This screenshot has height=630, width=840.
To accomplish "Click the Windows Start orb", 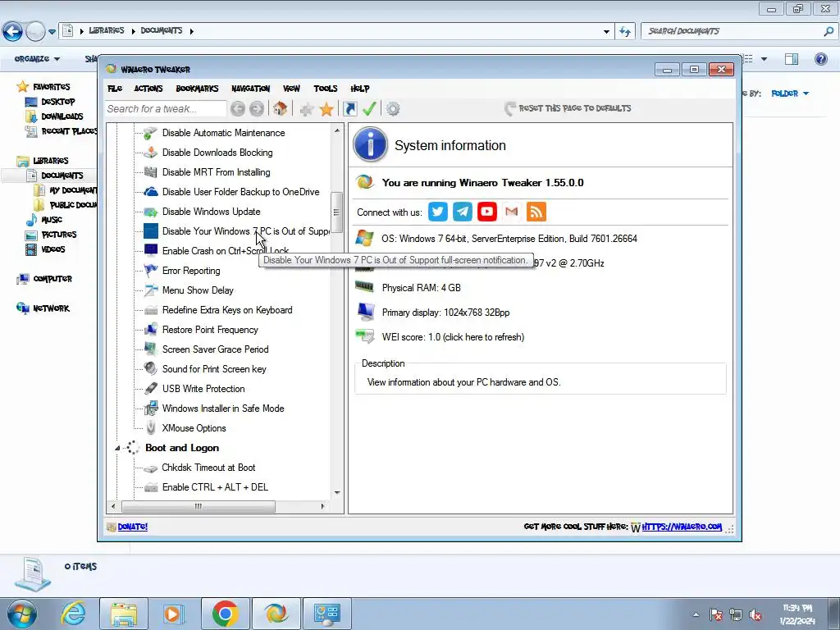I will [21, 614].
